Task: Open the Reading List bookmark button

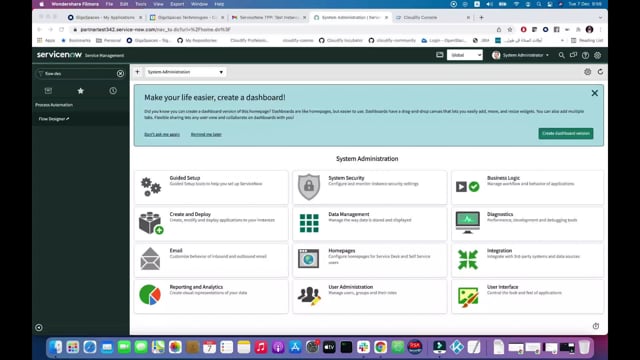Action: [587, 40]
